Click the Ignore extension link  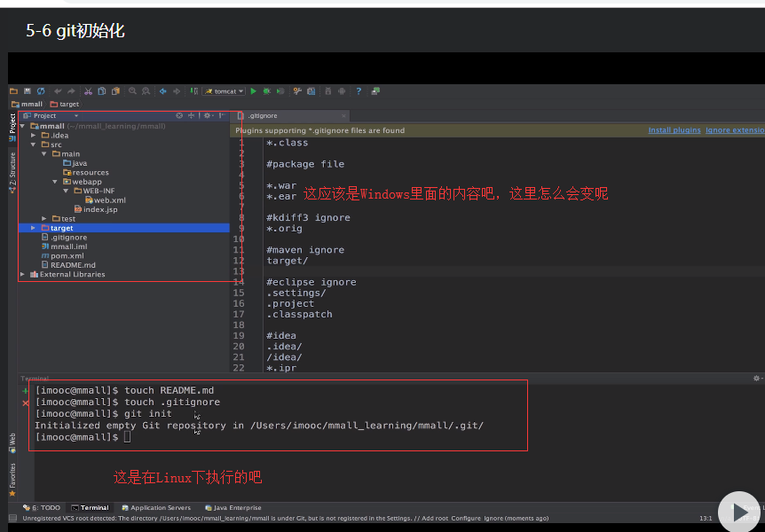pyautogui.click(x=735, y=130)
